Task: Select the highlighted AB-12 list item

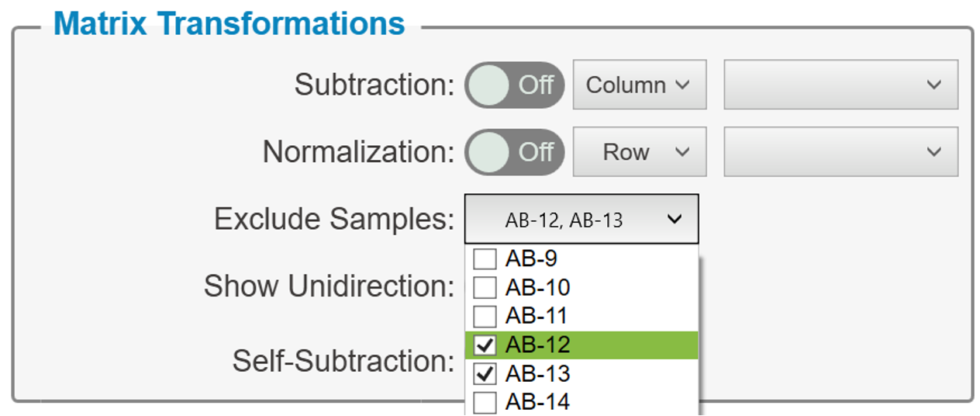Action: [581, 345]
